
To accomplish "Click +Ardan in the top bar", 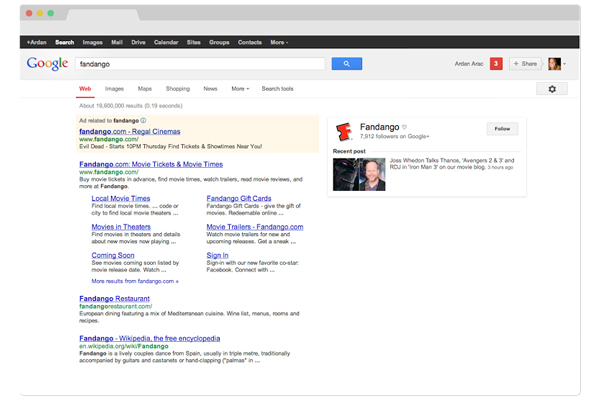I will point(36,43).
